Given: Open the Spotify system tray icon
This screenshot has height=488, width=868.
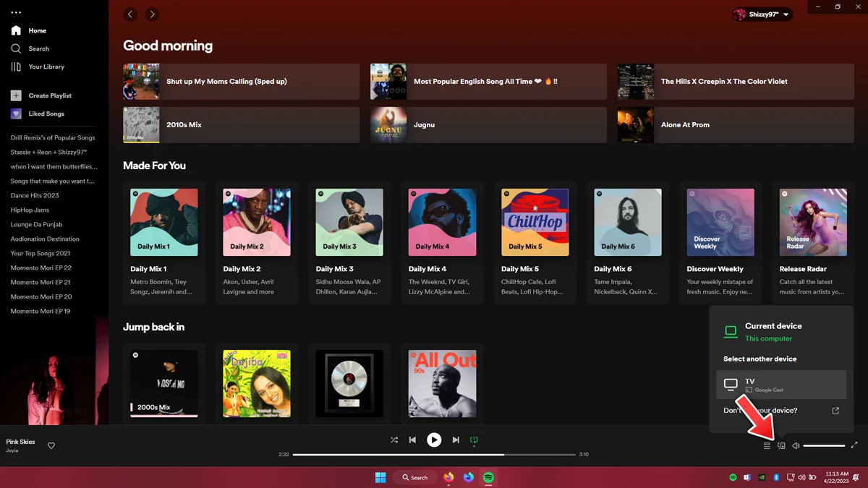Looking at the screenshot, I should pyautogui.click(x=733, y=477).
